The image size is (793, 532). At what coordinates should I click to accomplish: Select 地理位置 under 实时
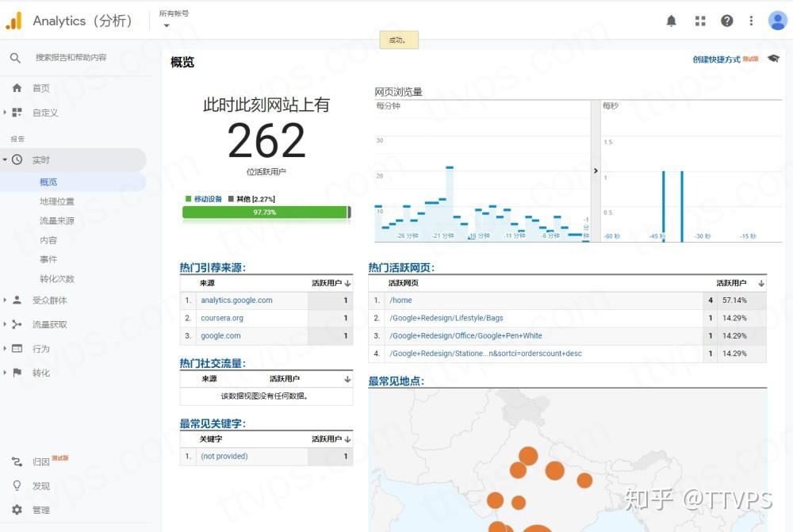pos(56,201)
